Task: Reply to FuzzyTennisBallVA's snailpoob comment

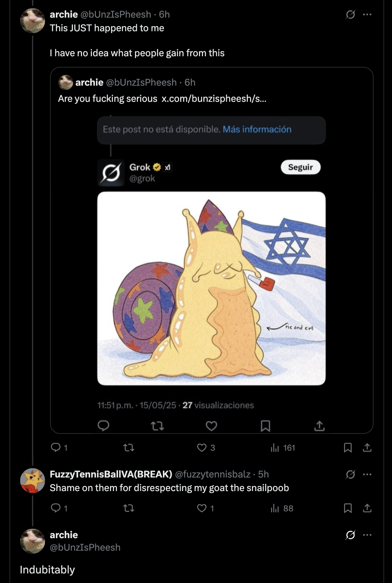Action: (x=56, y=508)
